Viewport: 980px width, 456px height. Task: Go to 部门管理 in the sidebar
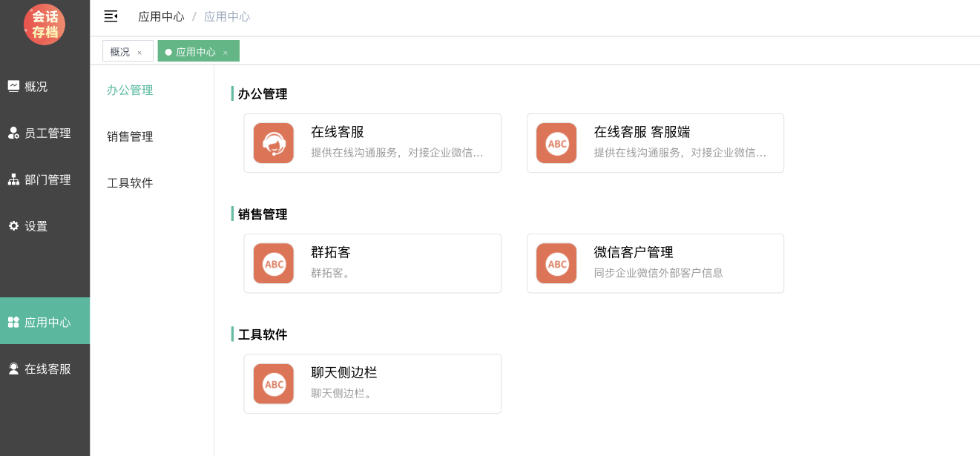click(47, 180)
